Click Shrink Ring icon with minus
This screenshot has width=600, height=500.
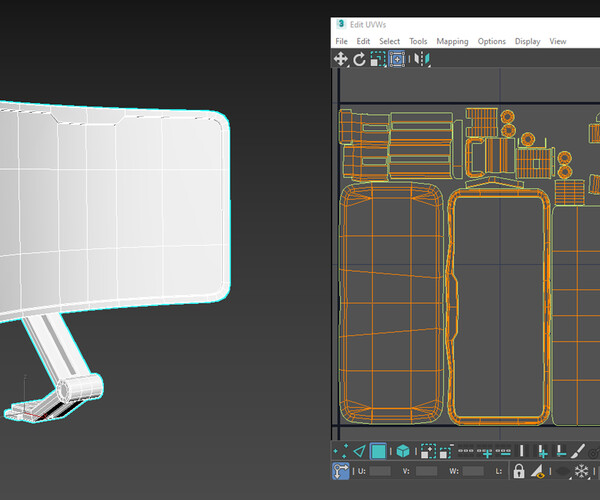point(560,451)
